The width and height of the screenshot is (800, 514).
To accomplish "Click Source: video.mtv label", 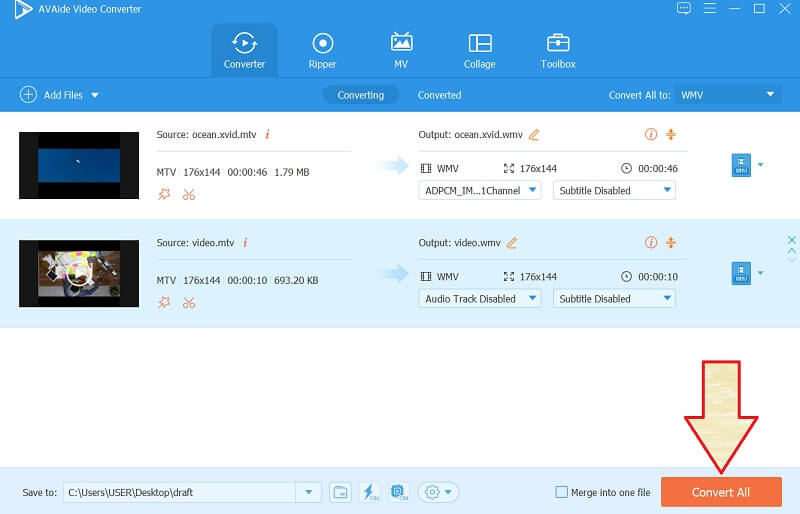I will click(x=195, y=243).
